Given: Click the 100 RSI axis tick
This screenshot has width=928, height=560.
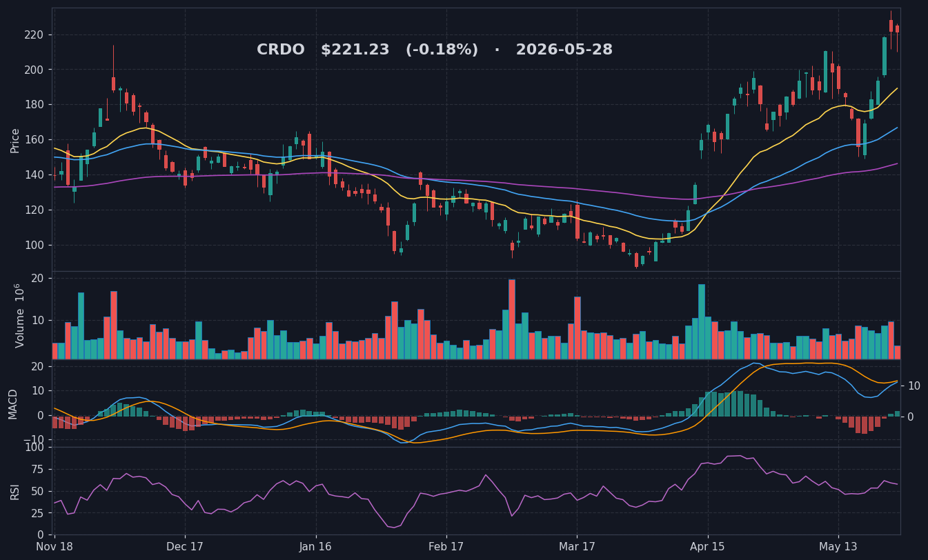Looking at the screenshot, I should coord(34,448).
